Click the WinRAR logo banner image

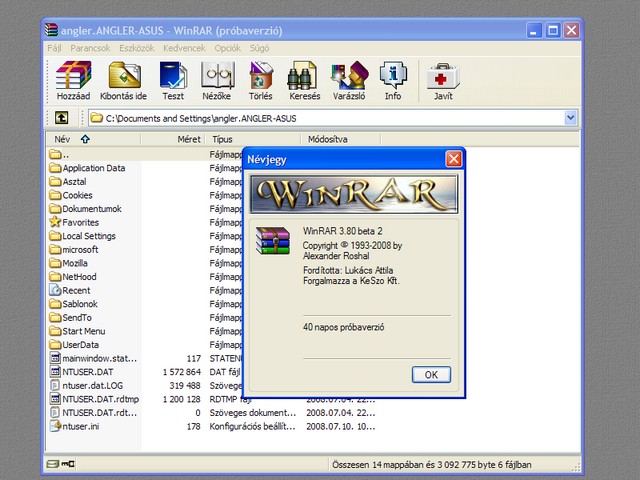coord(354,194)
